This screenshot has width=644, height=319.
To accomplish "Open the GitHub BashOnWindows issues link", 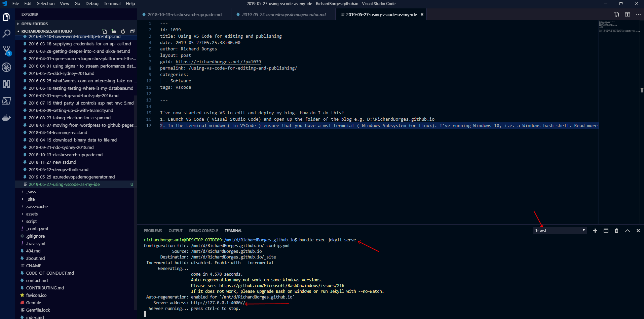I will pyautogui.click(x=281, y=285).
